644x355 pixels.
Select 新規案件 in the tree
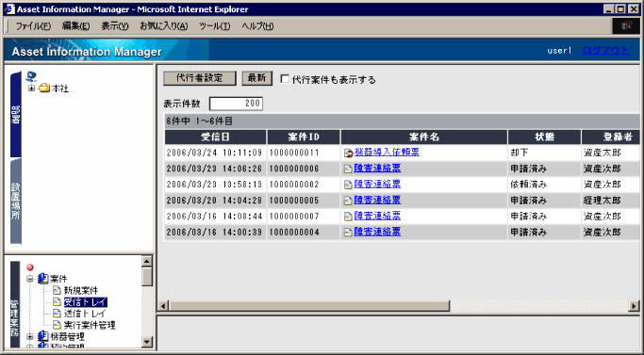[81, 291]
